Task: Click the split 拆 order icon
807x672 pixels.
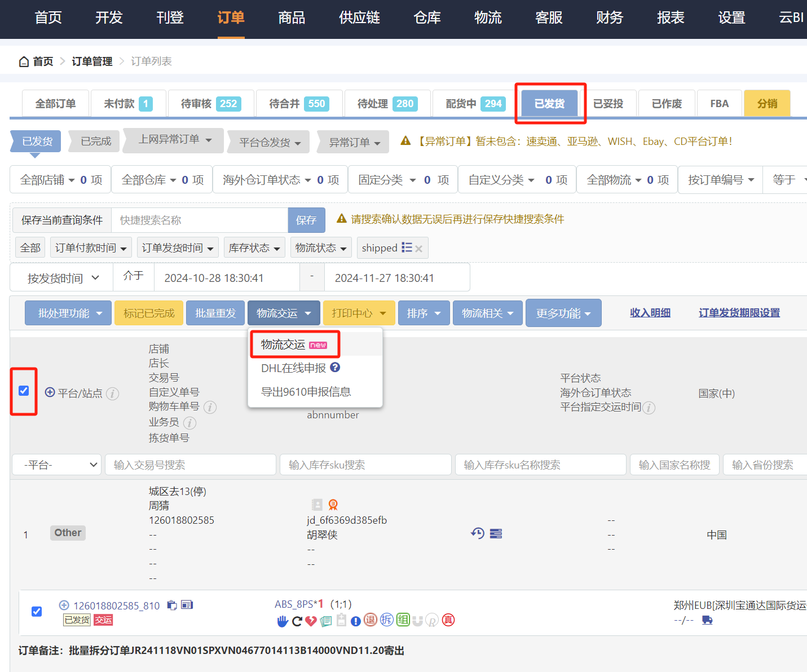Action: 387,620
